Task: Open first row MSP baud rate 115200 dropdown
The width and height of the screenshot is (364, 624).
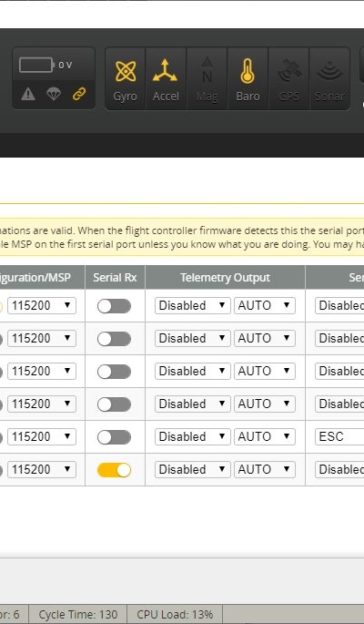Action: [x=42, y=306]
